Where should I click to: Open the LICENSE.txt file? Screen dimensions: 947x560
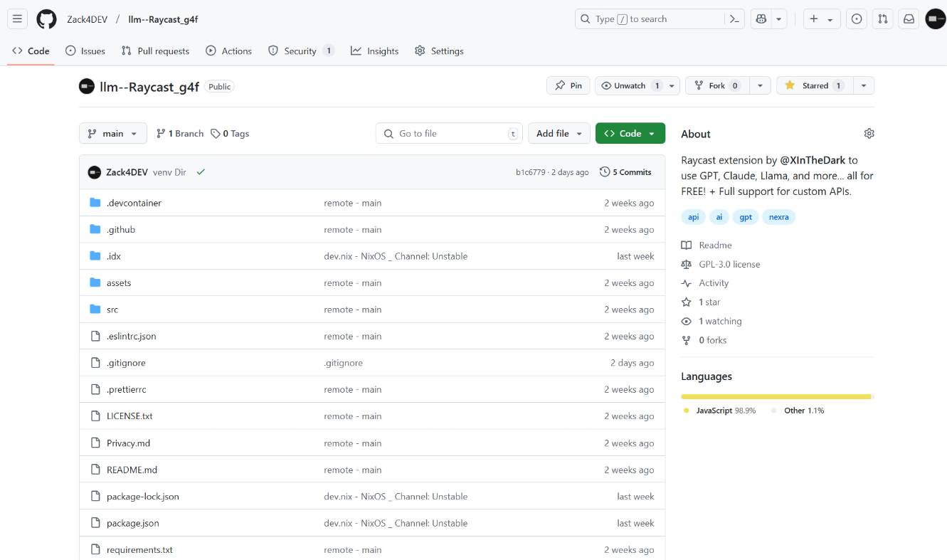(x=129, y=416)
